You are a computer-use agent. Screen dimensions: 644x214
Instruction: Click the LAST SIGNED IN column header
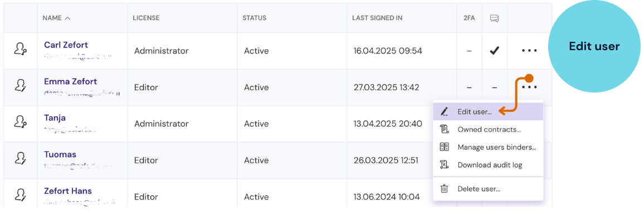point(377,18)
